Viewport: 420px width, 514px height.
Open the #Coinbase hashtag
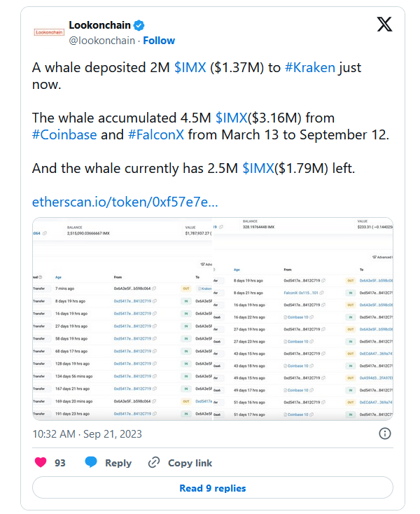(x=64, y=134)
